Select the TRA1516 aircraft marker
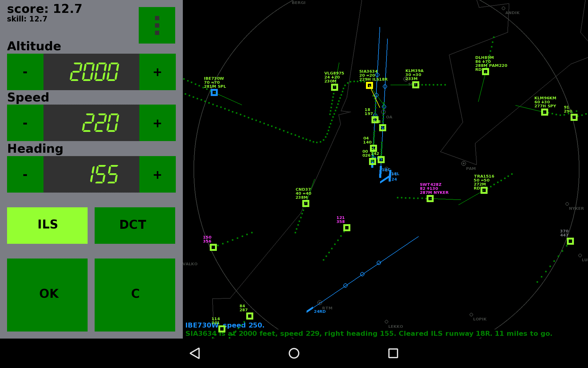The image size is (588, 368). [484, 190]
